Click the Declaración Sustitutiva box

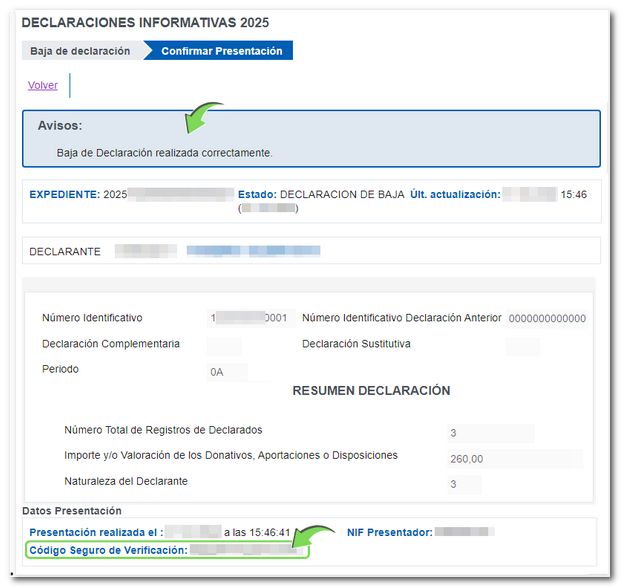pos(522,345)
